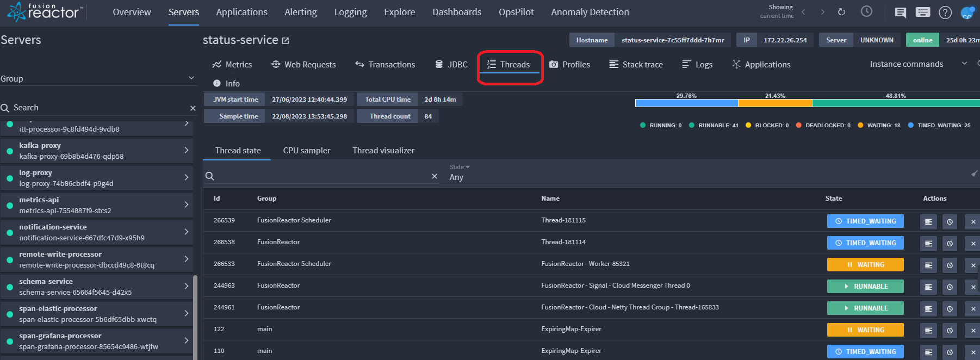
Task: Kill thread Thread-181115 with X icon
Action: pyautogui.click(x=973, y=221)
